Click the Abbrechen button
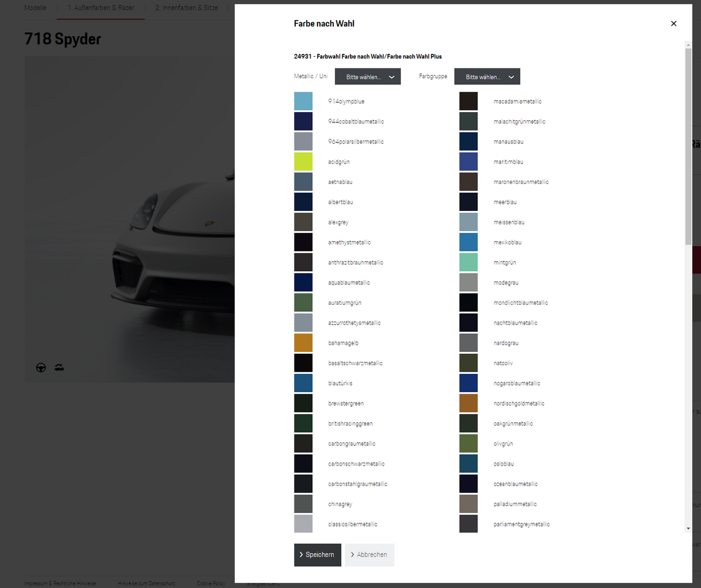 pos(369,555)
